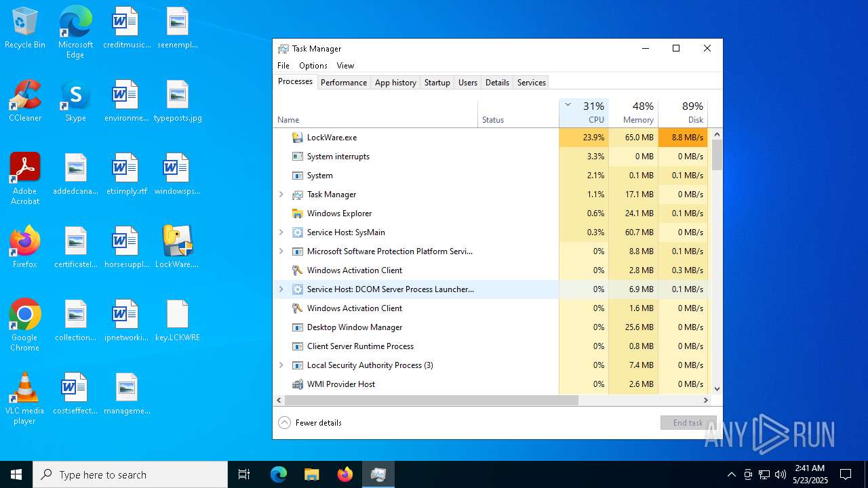
Task: Sort processes by Memory column
Action: point(633,113)
